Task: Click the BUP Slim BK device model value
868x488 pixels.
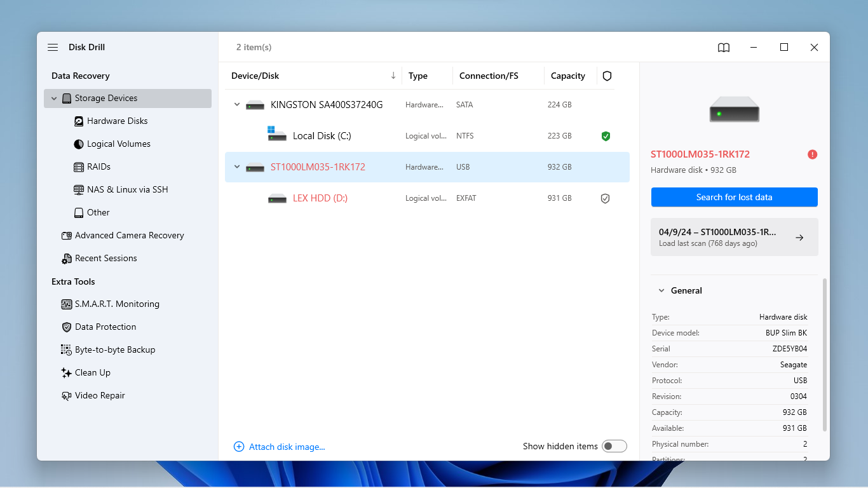Action: pos(787,333)
